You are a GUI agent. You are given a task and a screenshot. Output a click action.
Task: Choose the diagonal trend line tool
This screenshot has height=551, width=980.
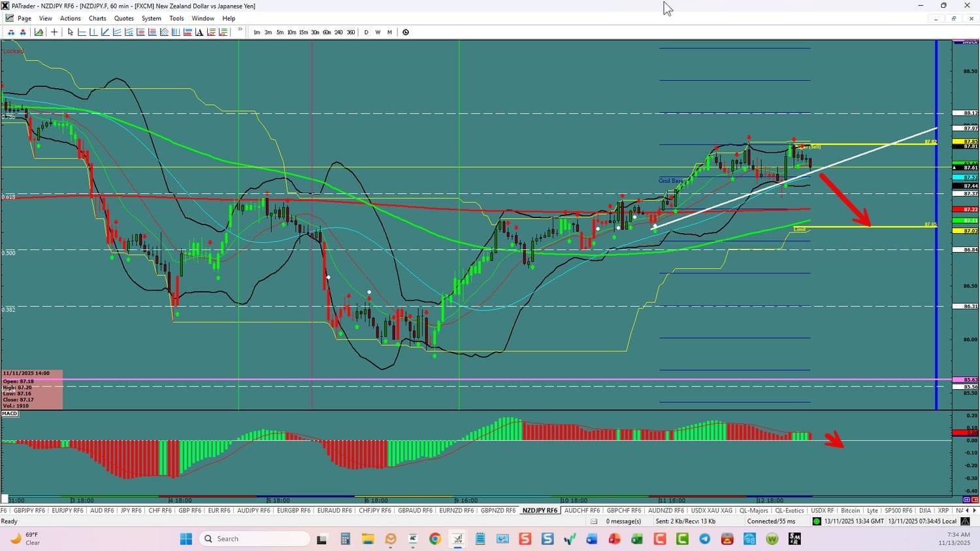tap(105, 32)
